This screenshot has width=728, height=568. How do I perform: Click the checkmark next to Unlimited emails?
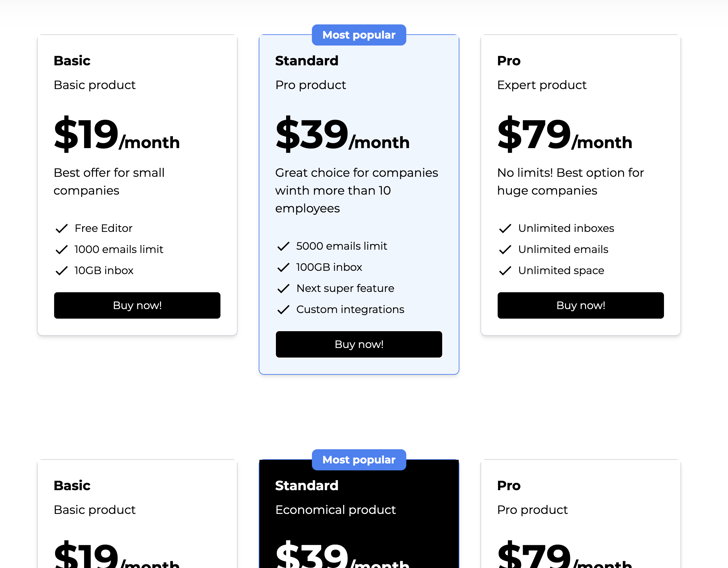(x=505, y=249)
